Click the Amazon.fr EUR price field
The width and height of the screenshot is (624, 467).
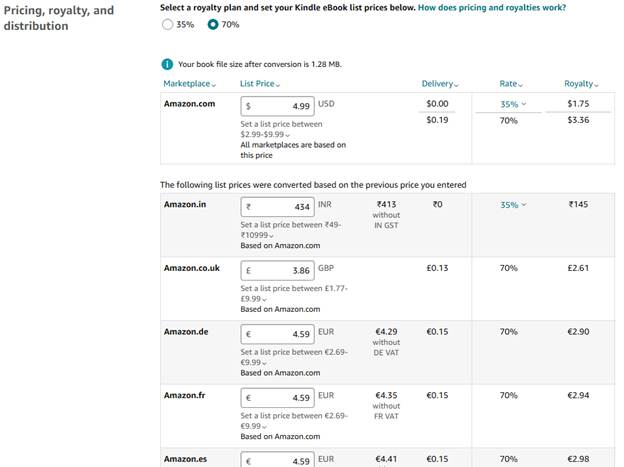277,397
